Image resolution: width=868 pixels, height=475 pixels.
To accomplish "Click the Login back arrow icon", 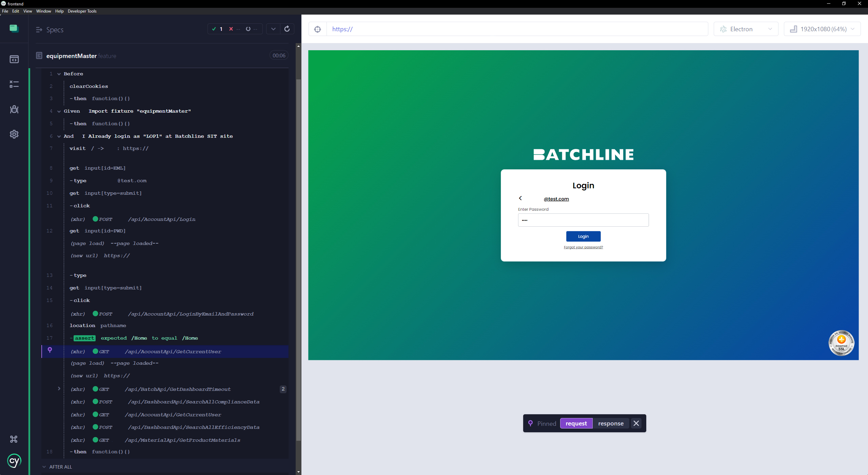I will tap(520, 198).
